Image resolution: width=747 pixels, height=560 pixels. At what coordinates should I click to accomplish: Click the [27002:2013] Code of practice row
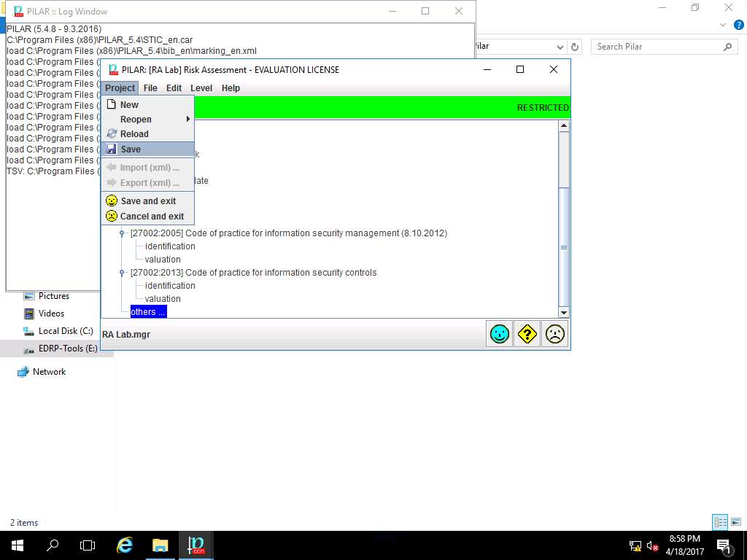[x=253, y=273]
